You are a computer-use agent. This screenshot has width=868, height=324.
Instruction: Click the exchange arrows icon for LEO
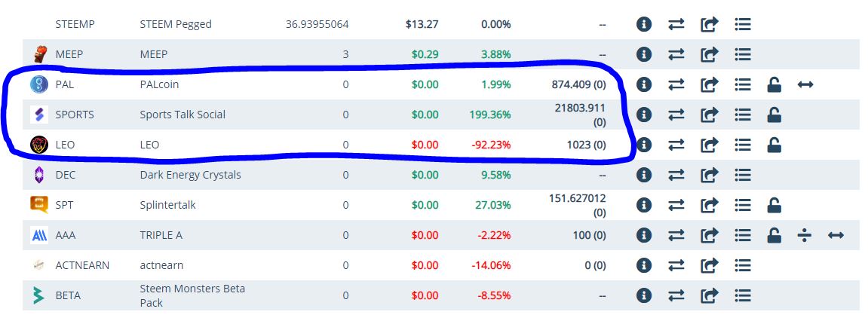tap(676, 145)
